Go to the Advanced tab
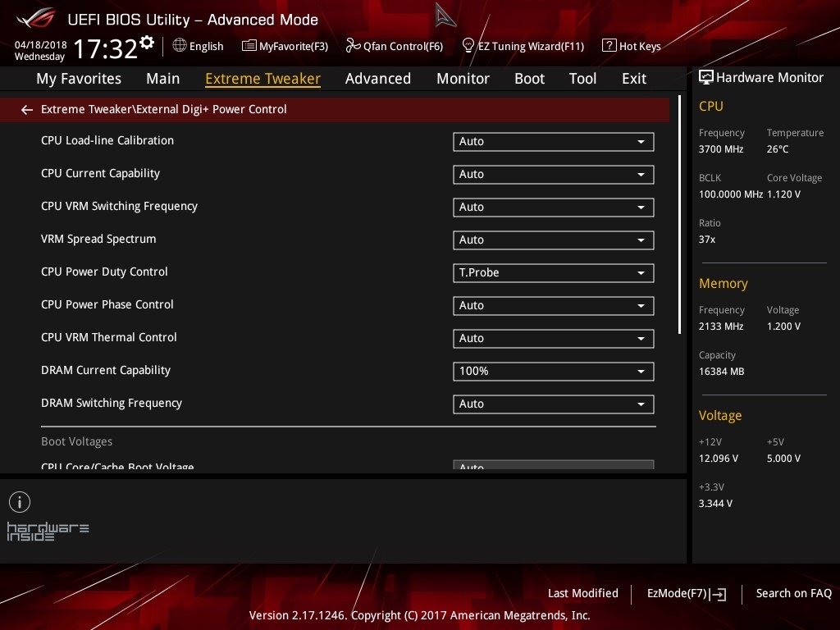 378,79
